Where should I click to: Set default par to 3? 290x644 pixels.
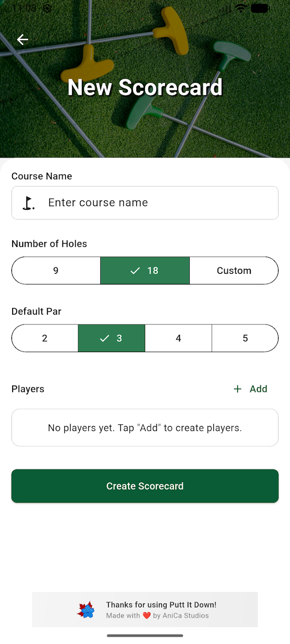[111, 338]
